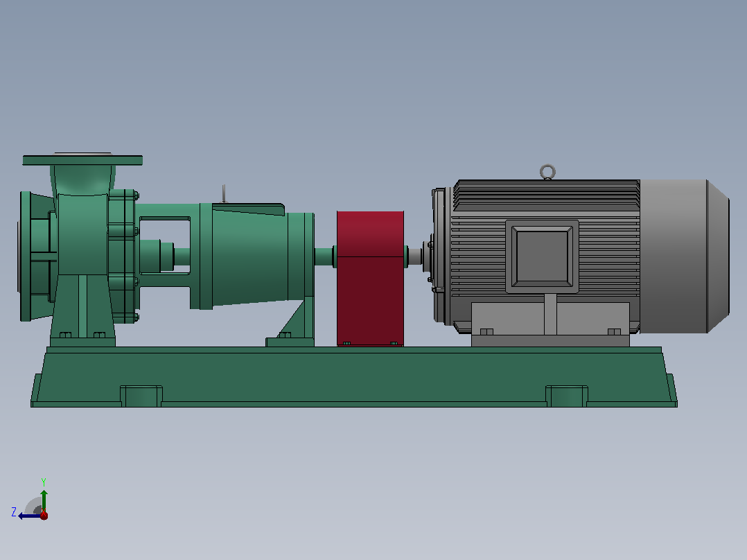
Task: Select the left foundation notch on base plate
Action: [141, 396]
